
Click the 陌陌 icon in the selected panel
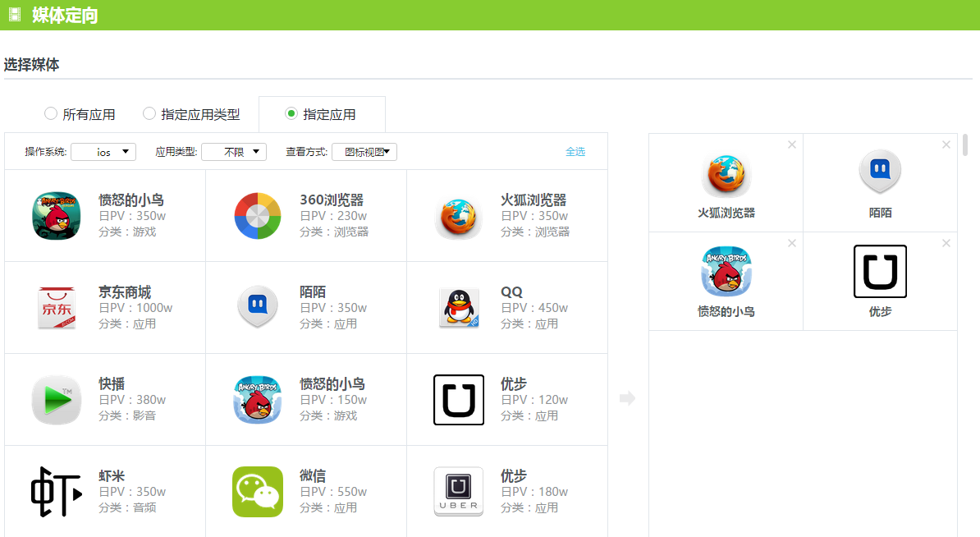[x=880, y=171]
